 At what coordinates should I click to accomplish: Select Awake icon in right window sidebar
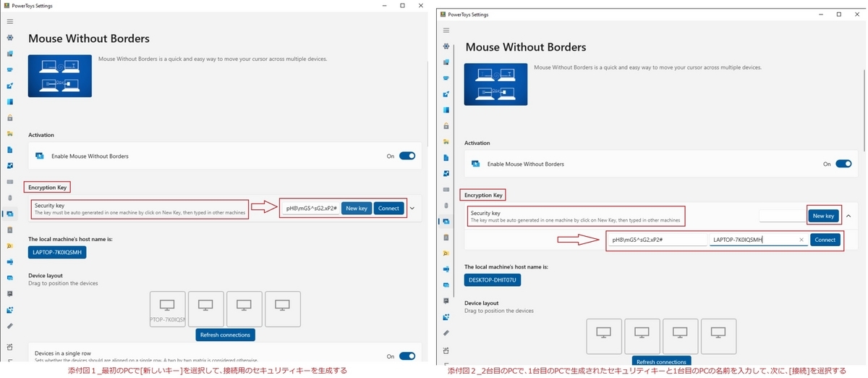(446, 77)
